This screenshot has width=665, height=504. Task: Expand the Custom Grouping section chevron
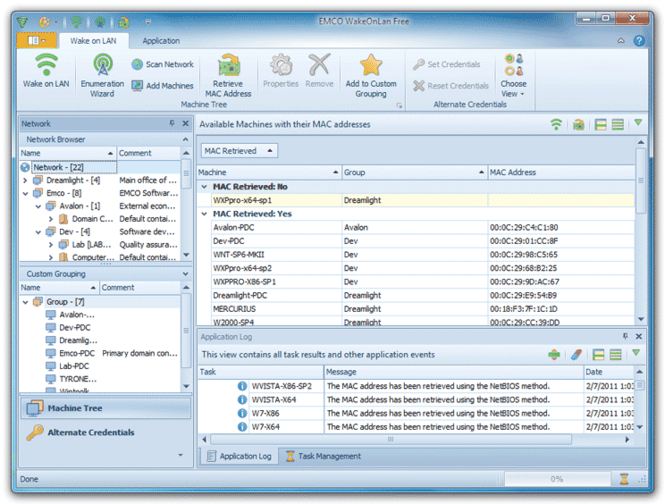(185, 274)
